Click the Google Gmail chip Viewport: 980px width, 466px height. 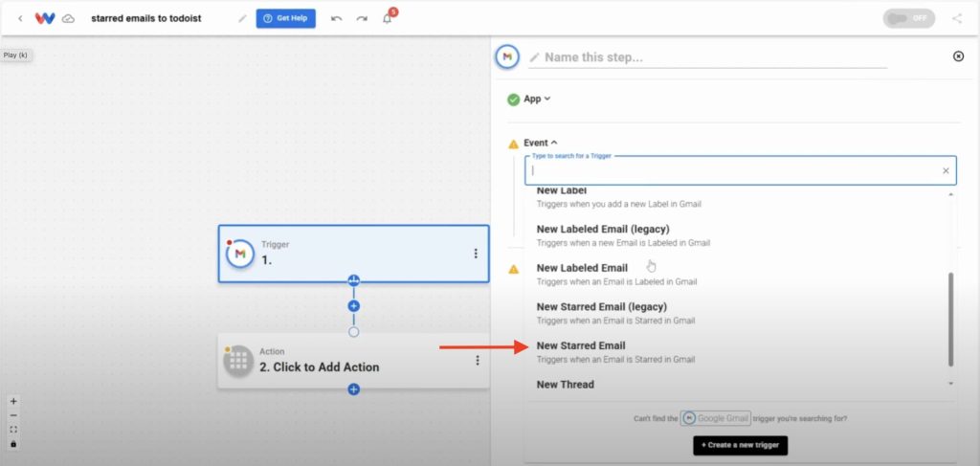coord(716,418)
